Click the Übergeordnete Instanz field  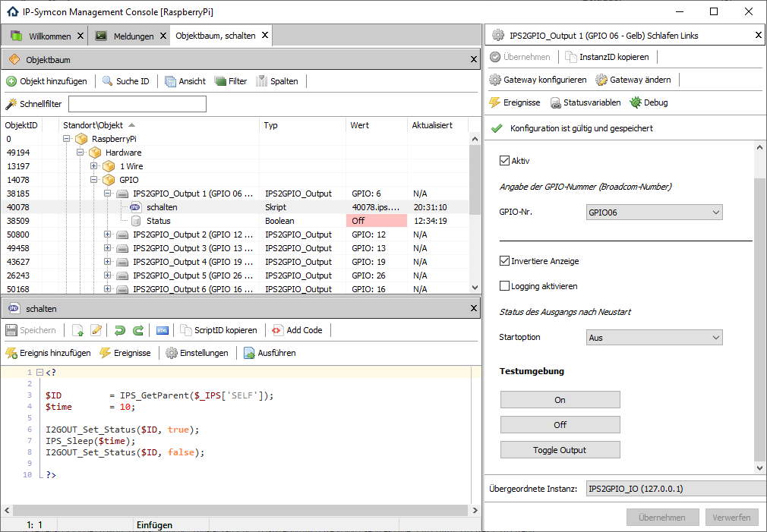[x=675, y=489]
